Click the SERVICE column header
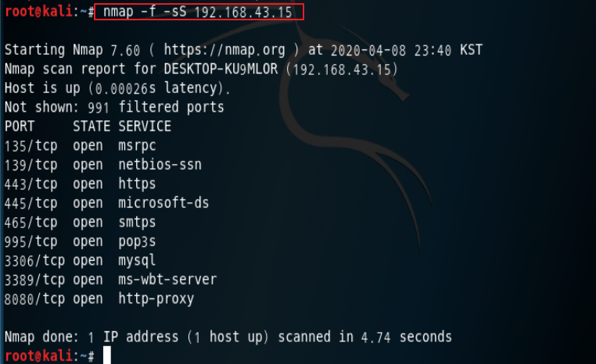596x364 pixels. (x=145, y=127)
